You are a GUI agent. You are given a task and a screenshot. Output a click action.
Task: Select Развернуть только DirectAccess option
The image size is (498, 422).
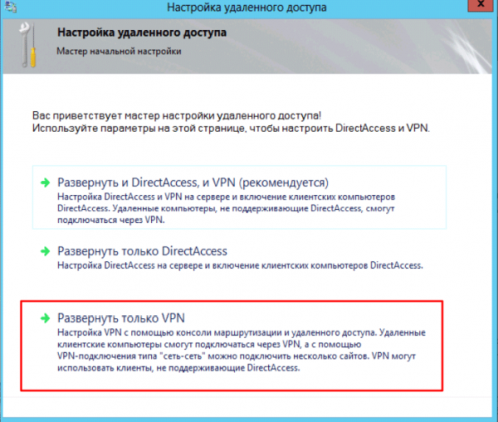pos(142,251)
